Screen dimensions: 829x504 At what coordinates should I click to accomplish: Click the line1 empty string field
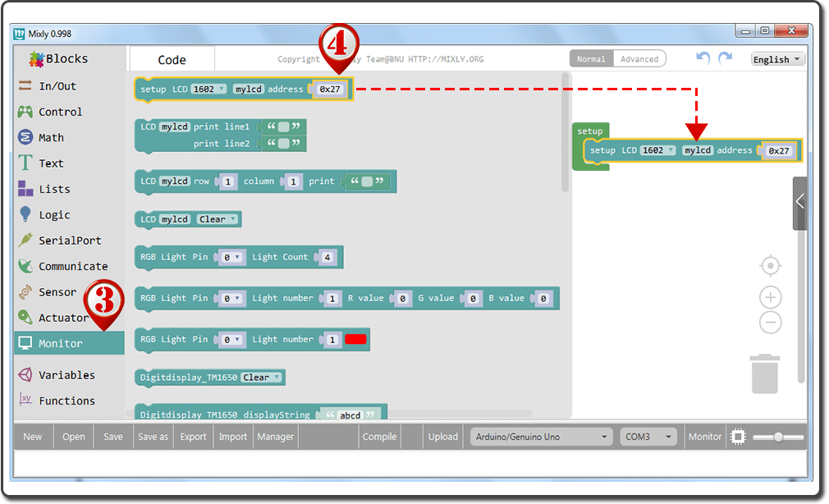[x=284, y=126]
